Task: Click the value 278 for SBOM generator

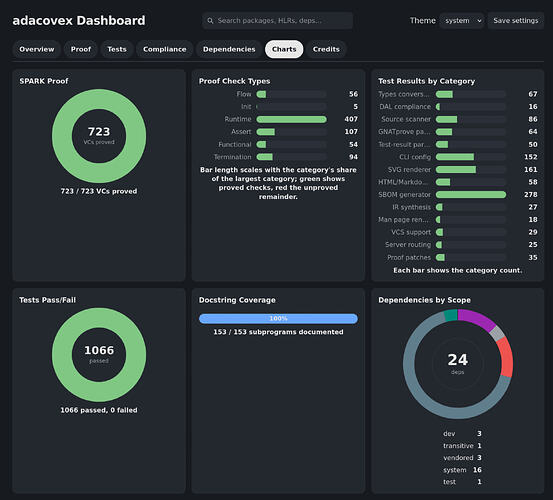Action: [x=531, y=195]
